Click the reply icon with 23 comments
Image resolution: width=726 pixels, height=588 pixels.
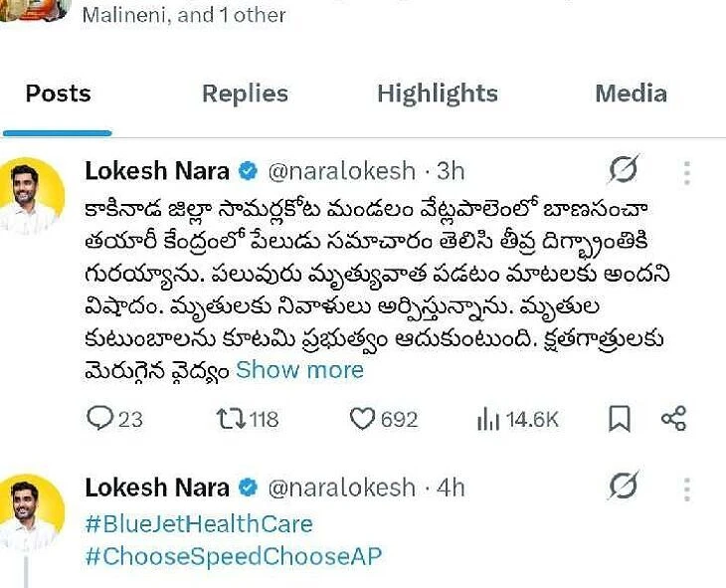pyautogui.click(x=101, y=419)
